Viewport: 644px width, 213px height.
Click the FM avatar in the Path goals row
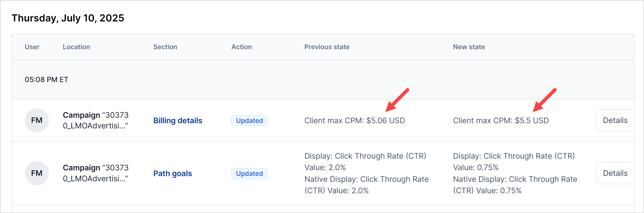point(37,173)
